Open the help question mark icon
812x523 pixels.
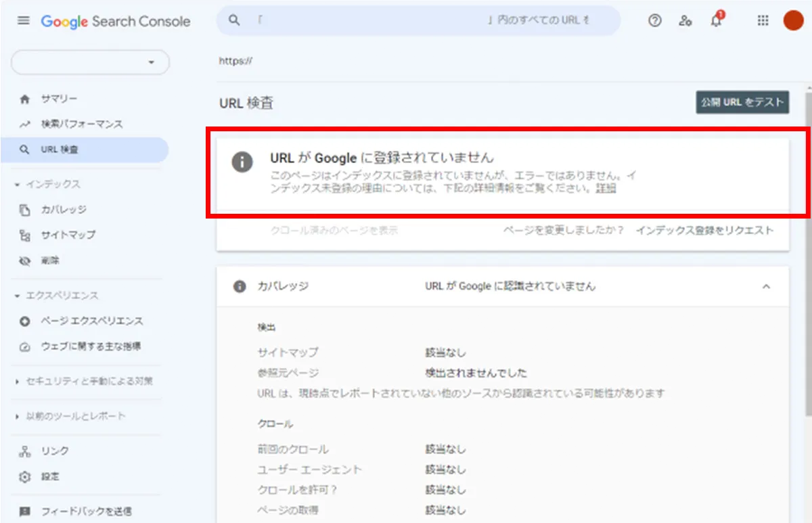(x=654, y=21)
